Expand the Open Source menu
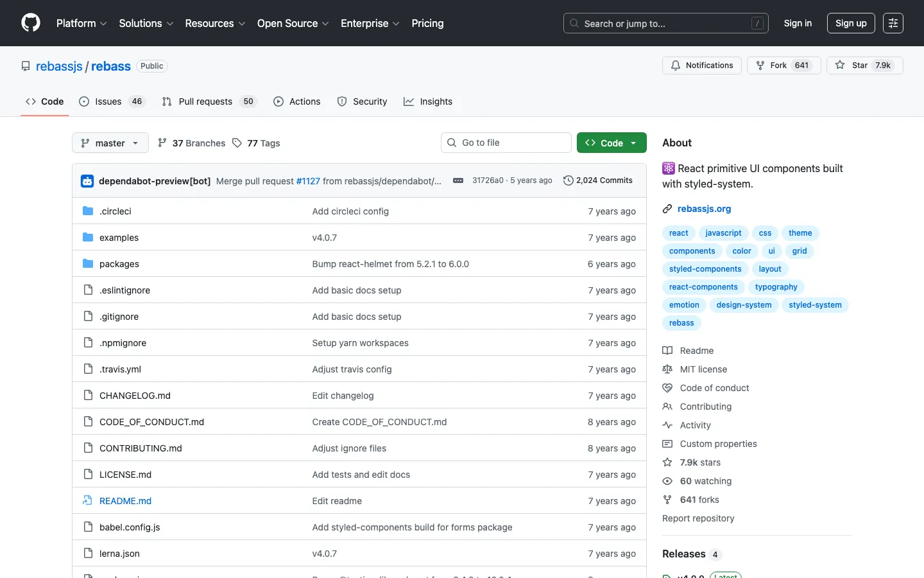The height and width of the screenshot is (578, 924). [293, 23]
